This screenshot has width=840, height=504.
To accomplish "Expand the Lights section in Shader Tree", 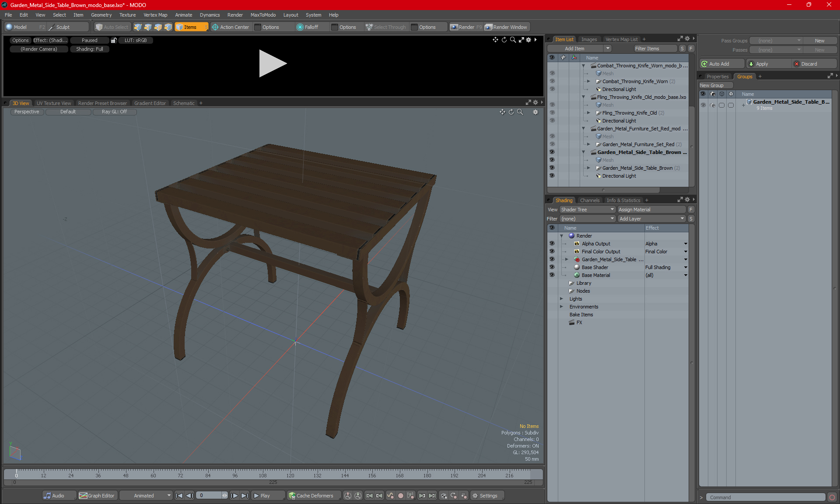I will pos(562,299).
